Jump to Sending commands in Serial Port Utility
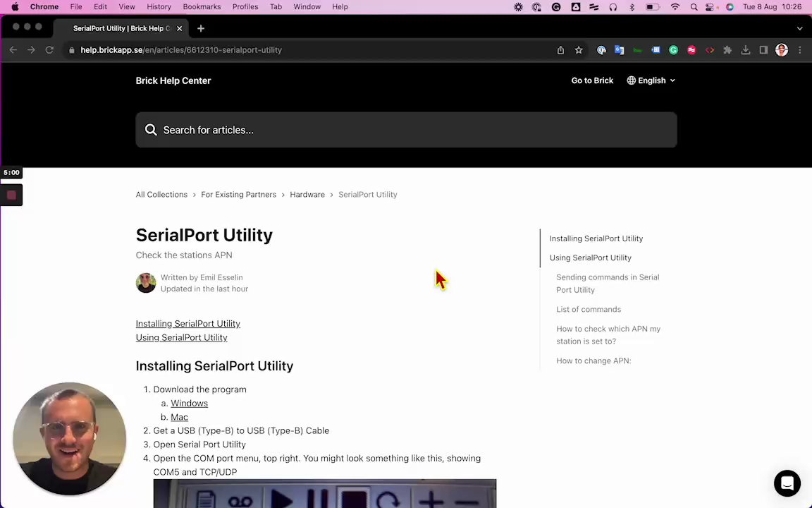812x508 pixels. 608,284
